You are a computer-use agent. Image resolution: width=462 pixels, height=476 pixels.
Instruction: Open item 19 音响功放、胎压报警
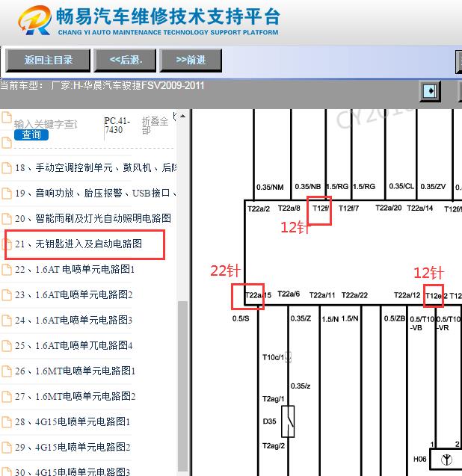96,193
